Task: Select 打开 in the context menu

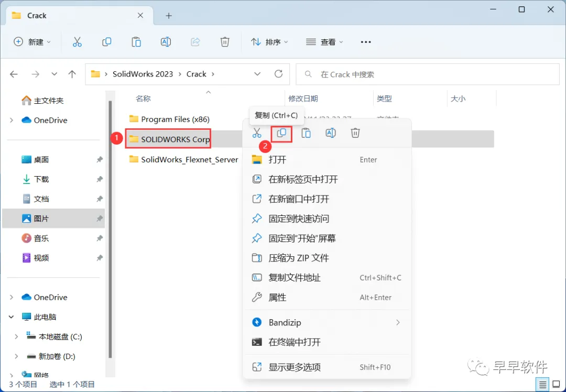Action: pyautogui.click(x=328, y=159)
